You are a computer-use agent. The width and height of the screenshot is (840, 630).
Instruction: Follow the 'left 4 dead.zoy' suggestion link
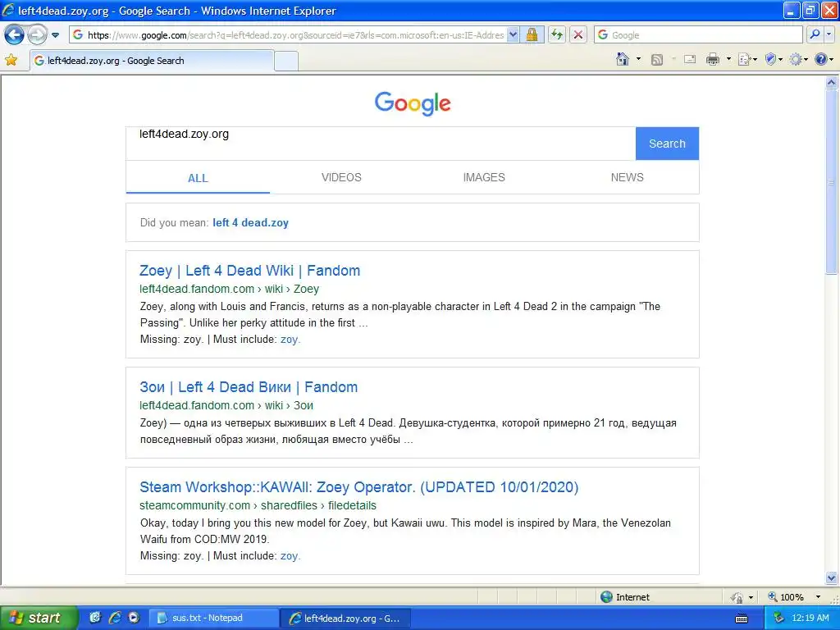pos(250,223)
